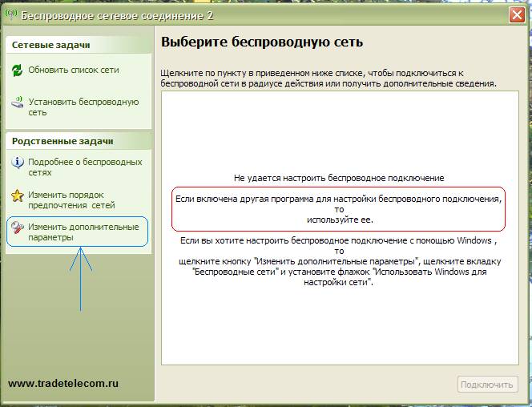Click the yellow star icon for network preference order

coord(18,195)
